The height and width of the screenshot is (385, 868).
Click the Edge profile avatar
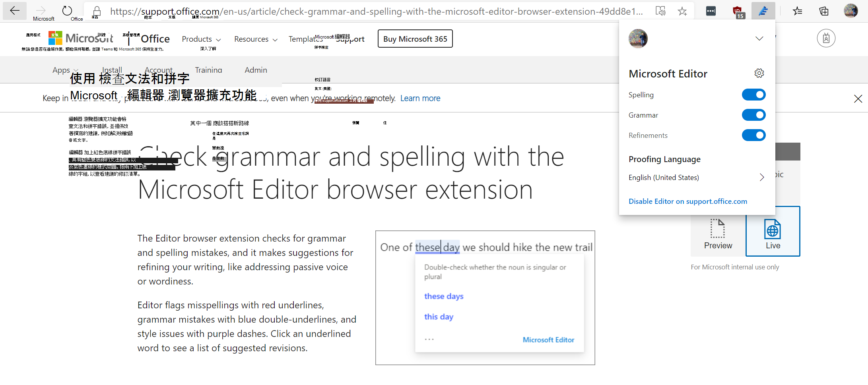pyautogui.click(x=851, y=11)
